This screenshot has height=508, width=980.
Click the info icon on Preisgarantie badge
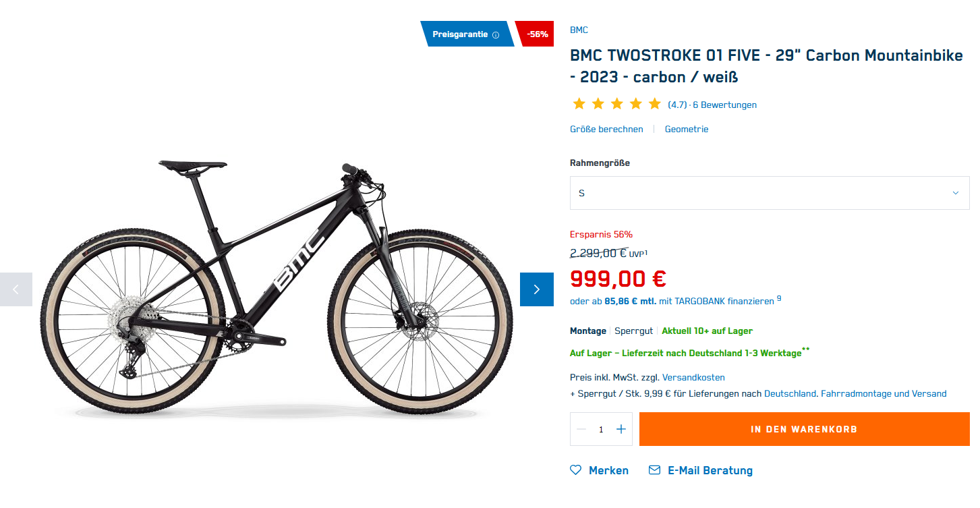coord(496,35)
